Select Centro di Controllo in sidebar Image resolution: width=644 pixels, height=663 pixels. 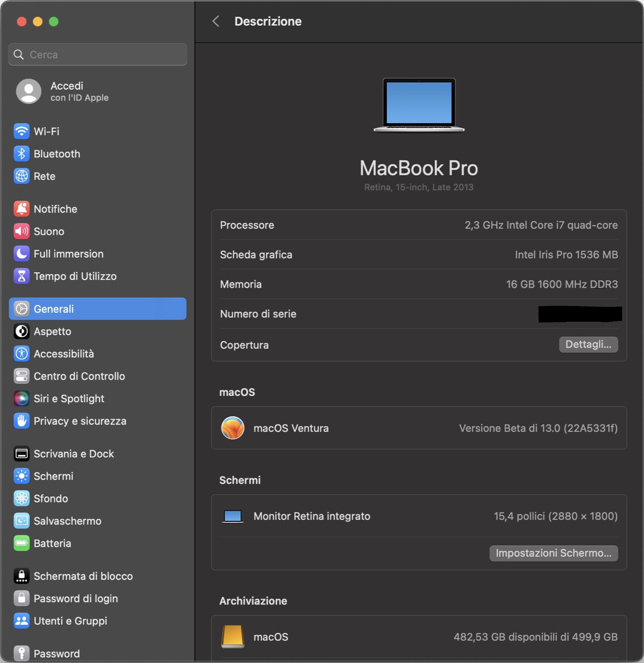97,376
